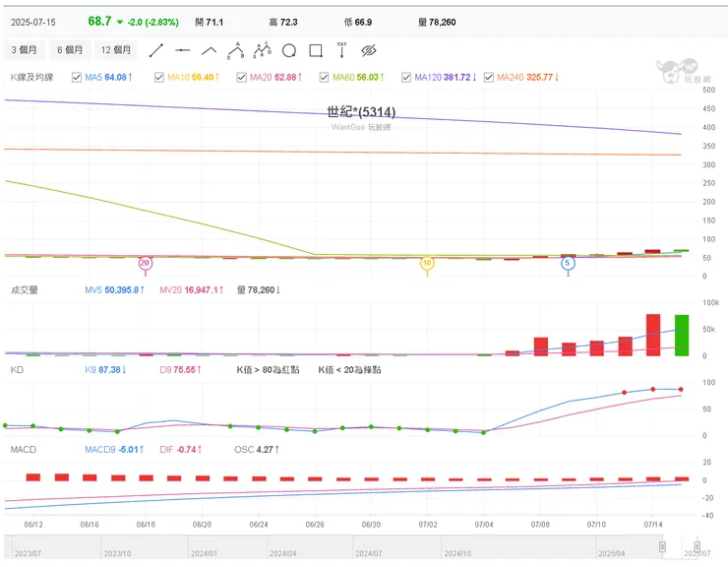Screen dimensions: 728x567
Task: Click the DIF -0.74 value
Action: (x=181, y=450)
